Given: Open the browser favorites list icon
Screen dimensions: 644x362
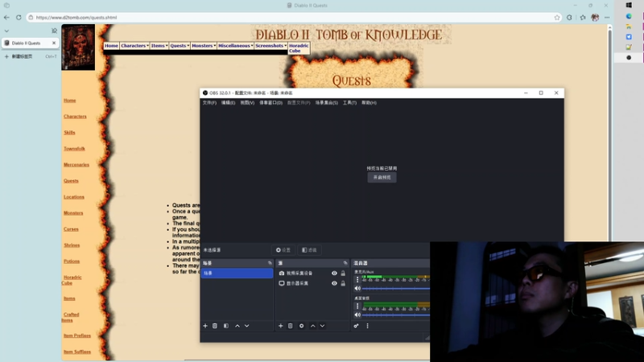Looking at the screenshot, I should [583, 17].
